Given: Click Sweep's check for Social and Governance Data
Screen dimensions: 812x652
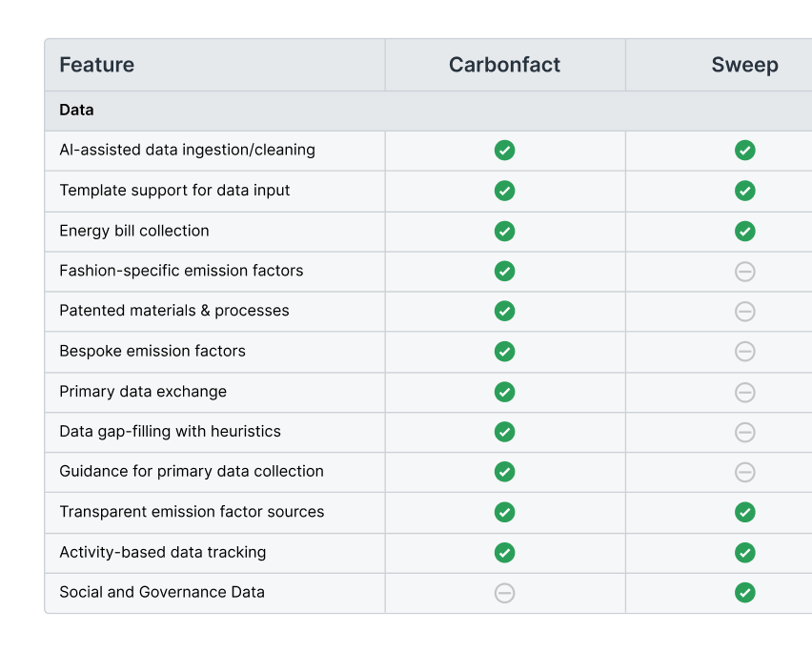Looking at the screenshot, I should (744, 593).
